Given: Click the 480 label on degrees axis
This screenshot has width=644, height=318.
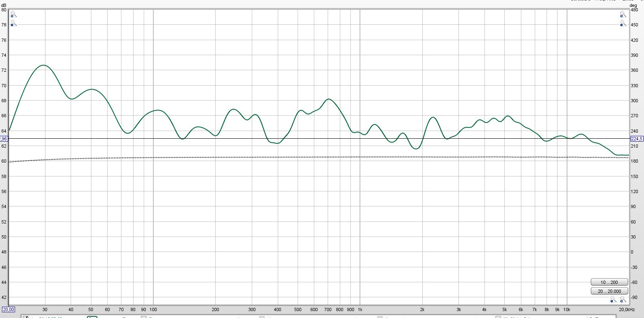Looking at the screenshot, I should tap(634, 10).
